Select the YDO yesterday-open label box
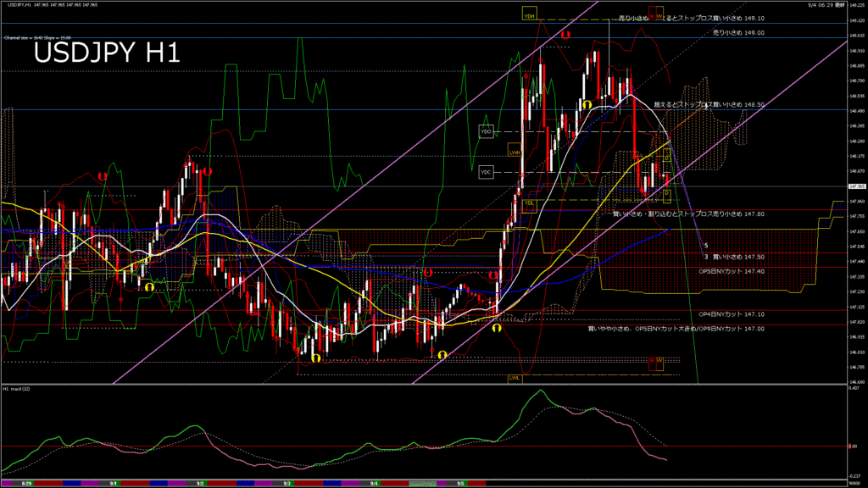The image size is (868, 488). click(x=486, y=132)
